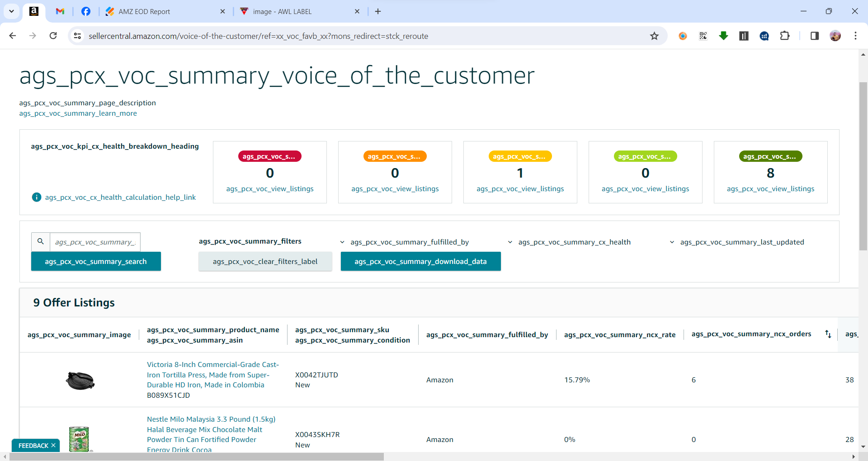Open the dark bars extension icon
The width and height of the screenshot is (868, 461).
point(744,36)
